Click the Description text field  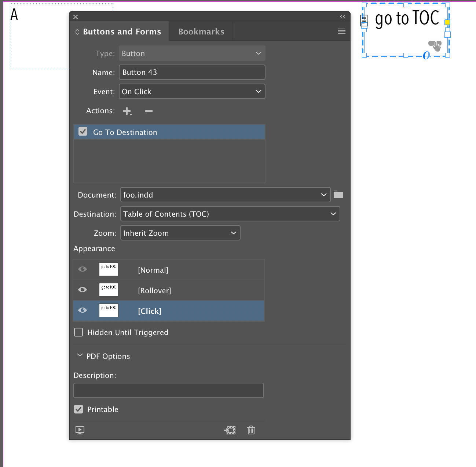point(169,390)
